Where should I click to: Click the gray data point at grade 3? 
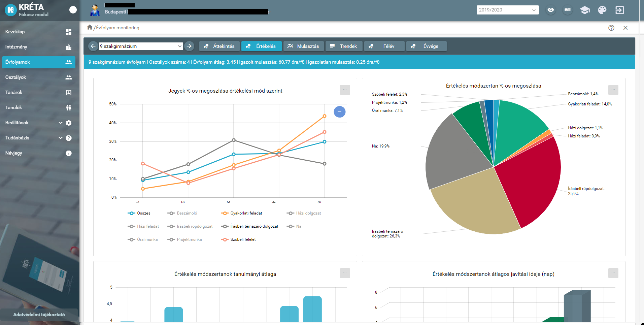234,140
